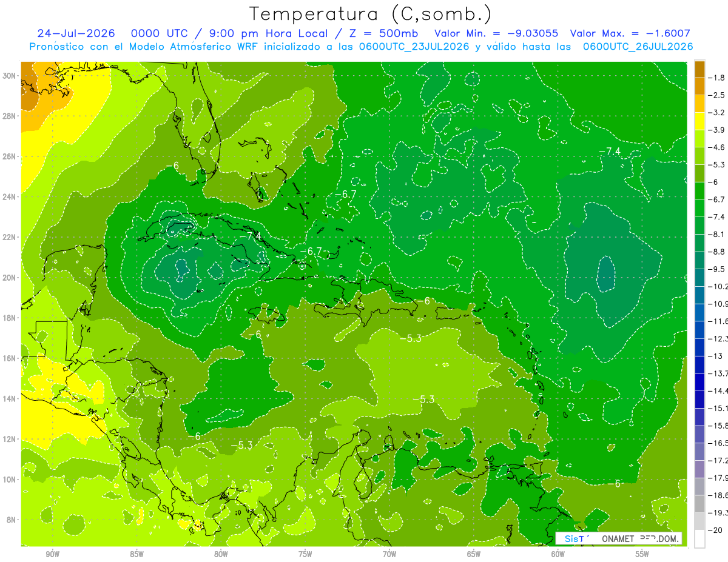
Task: Click the brown top swatch of the color legend
Action: [x=699, y=69]
